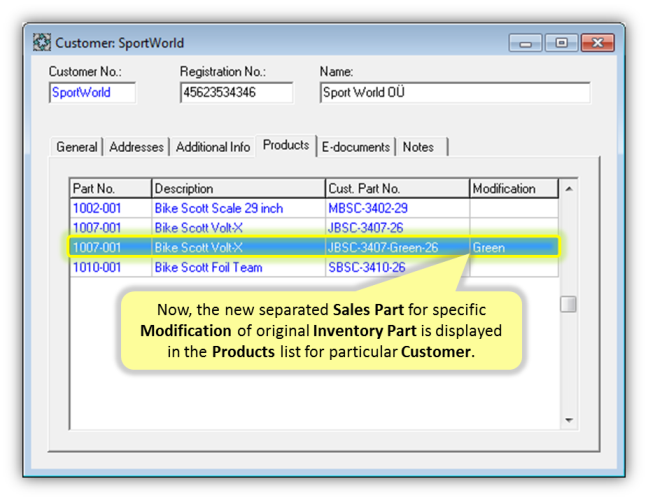The image size is (648, 500).
Task: Click the Registration No. input field
Action: pyautogui.click(x=236, y=93)
